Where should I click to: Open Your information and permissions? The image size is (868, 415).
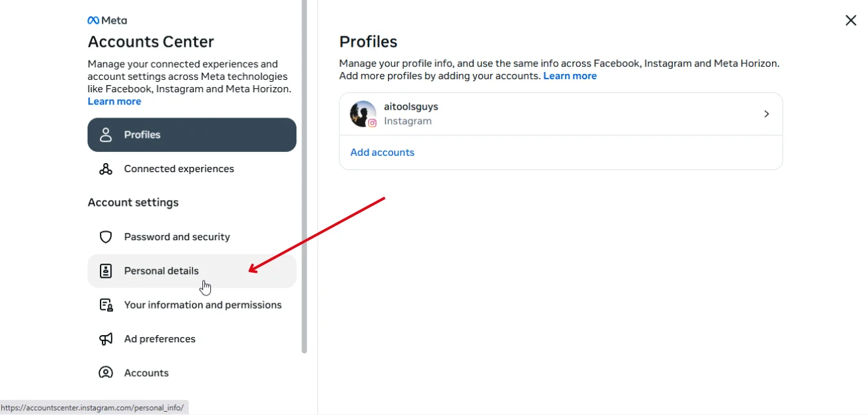tap(192, 305)
